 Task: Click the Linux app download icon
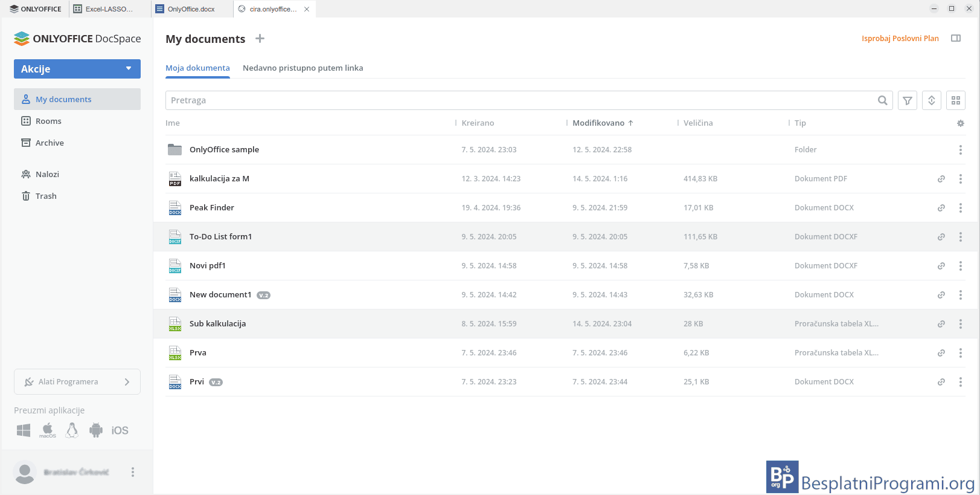coord(72,430)
